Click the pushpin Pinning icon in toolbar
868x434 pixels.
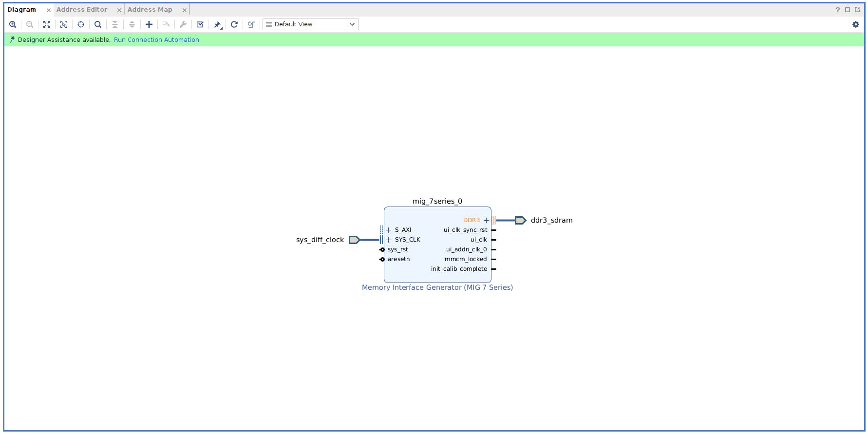click(x=218, y=24)
